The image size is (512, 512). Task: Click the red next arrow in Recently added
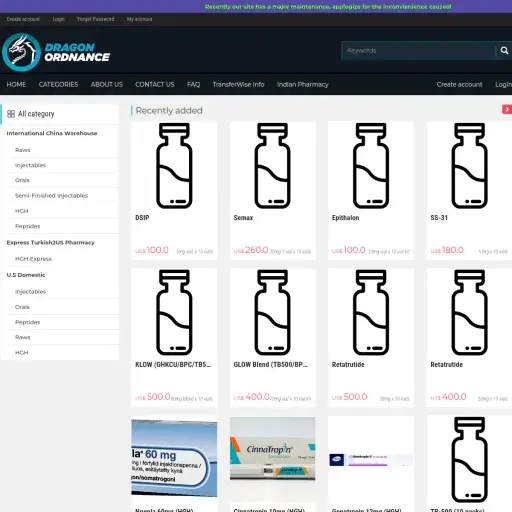pos(507,109)
